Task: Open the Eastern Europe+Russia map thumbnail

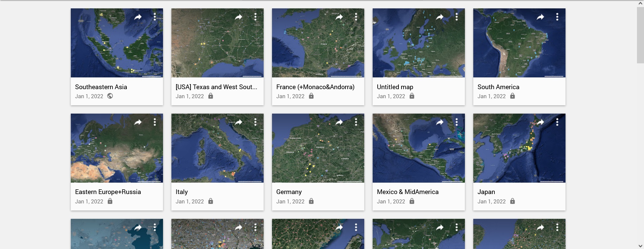Action: (117, 148)
